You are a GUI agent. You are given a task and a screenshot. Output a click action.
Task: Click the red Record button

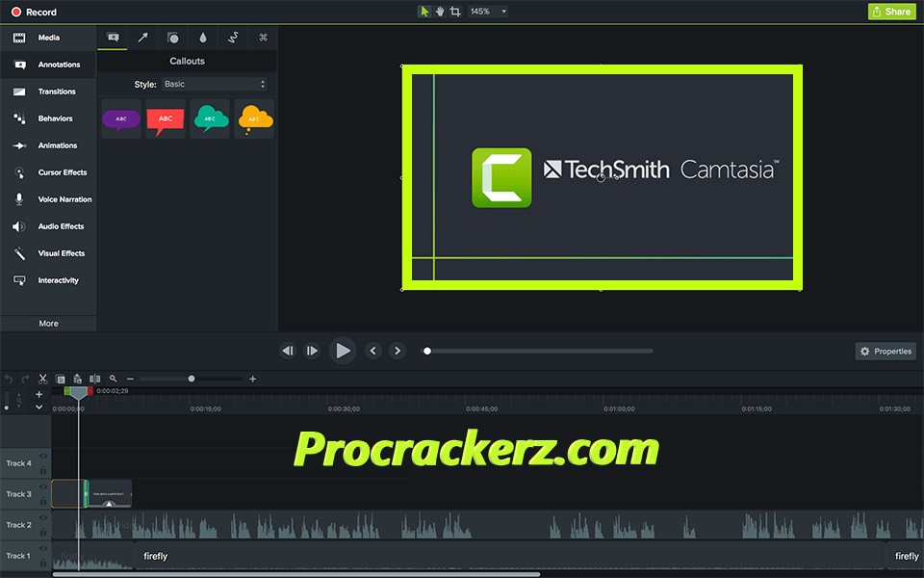click(x=34, y=12)
